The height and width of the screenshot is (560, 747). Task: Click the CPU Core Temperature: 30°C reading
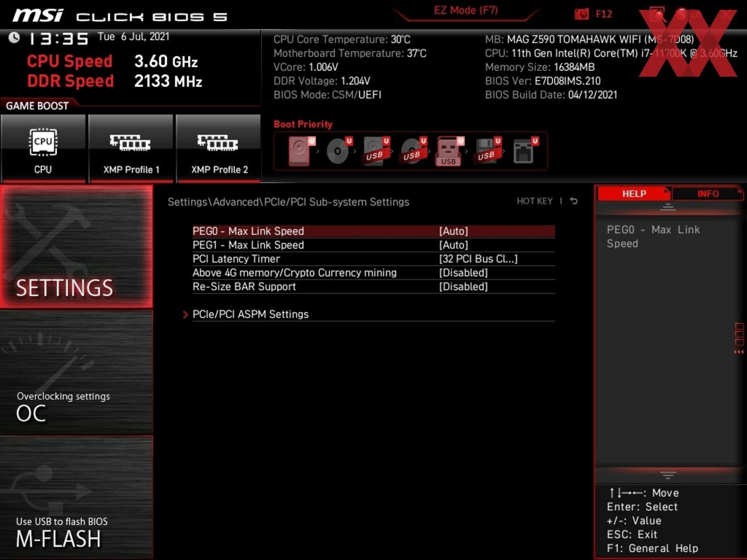(x=342, y=40)
